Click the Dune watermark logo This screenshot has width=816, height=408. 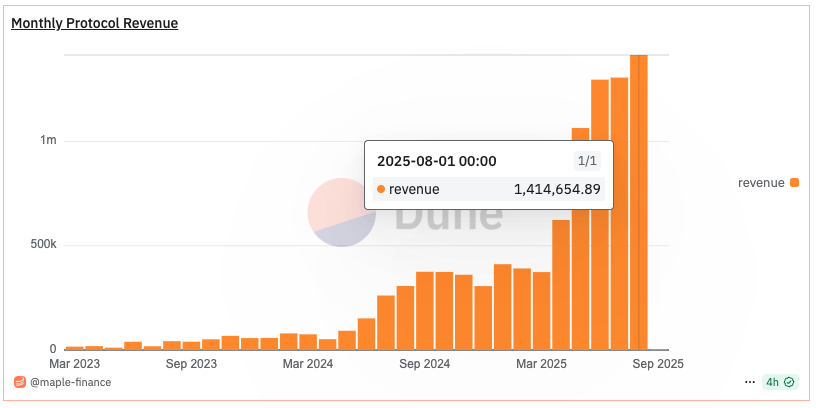[406, 212]
